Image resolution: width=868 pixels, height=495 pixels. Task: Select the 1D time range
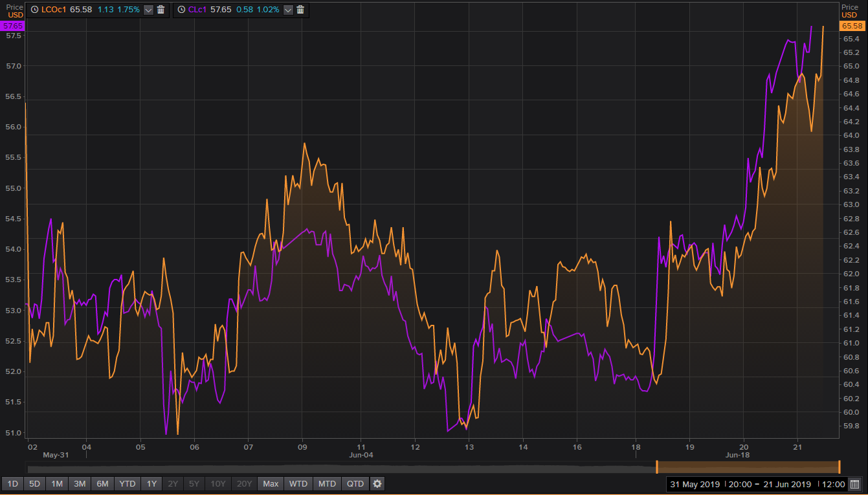click(12, 483)
